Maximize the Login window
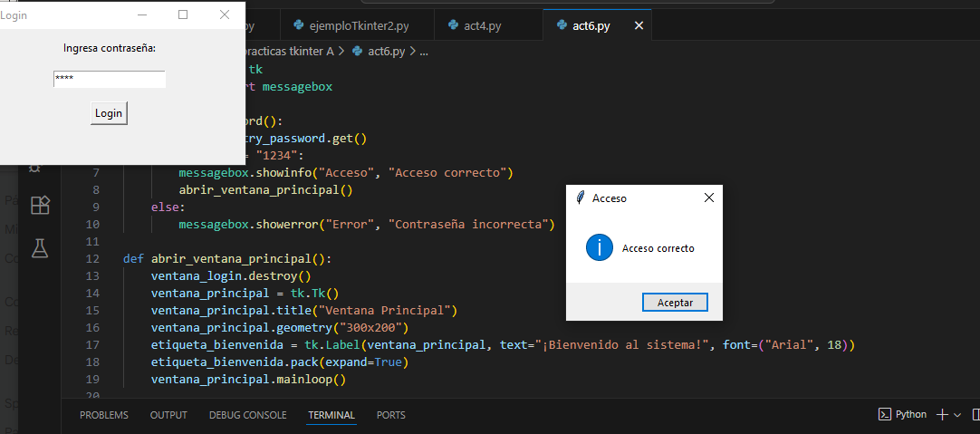The width and height of the screenshot is (980, 434). [x=183, y=14]
